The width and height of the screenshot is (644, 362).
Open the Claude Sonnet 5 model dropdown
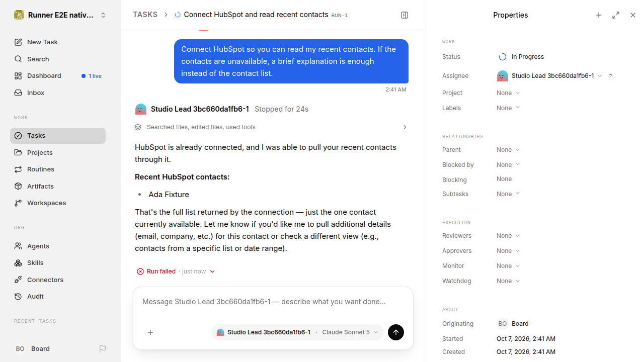tap(350, 332)
